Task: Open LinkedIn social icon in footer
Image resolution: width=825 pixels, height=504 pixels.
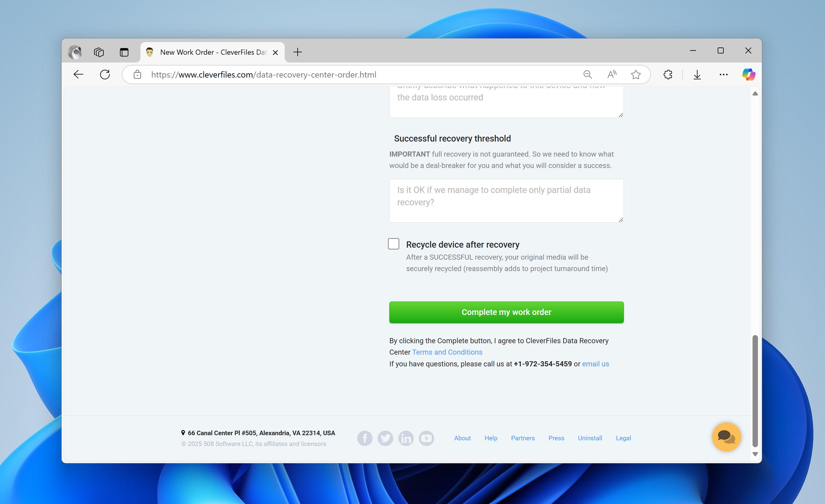Action: point(406,438)
